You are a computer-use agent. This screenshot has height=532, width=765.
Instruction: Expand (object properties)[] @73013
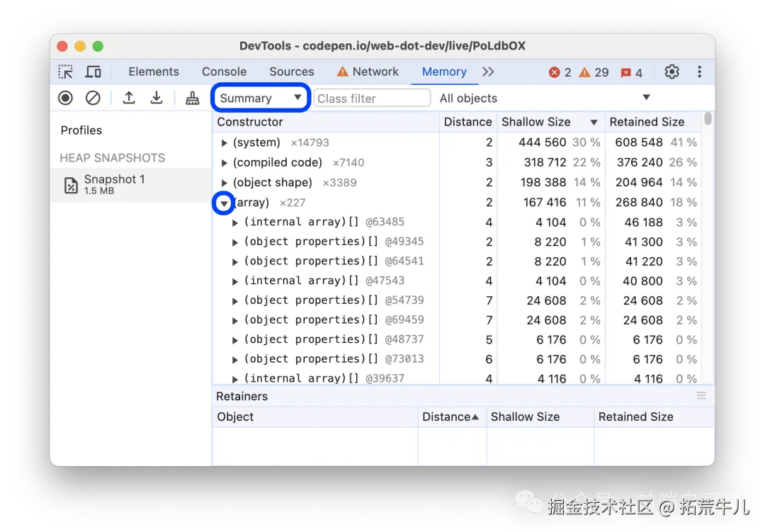coord(234,359)
